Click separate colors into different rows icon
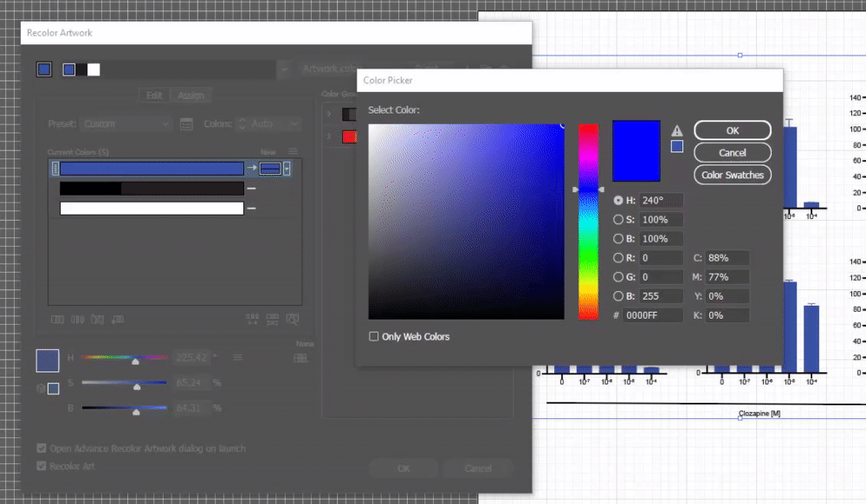 point(77,319)
